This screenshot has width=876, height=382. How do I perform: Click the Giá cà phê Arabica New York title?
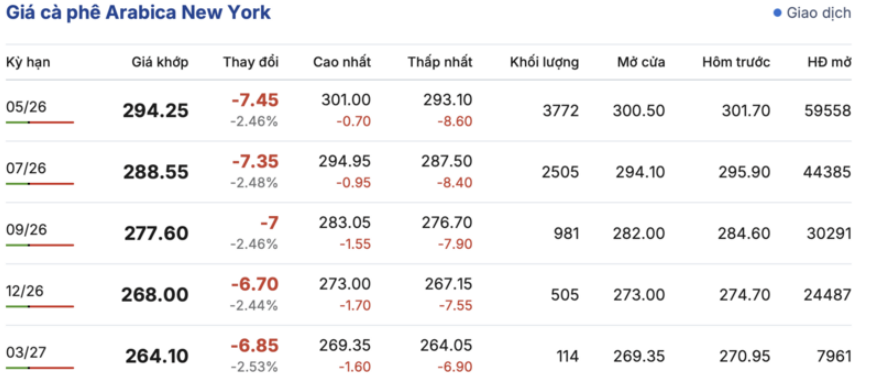139,13
